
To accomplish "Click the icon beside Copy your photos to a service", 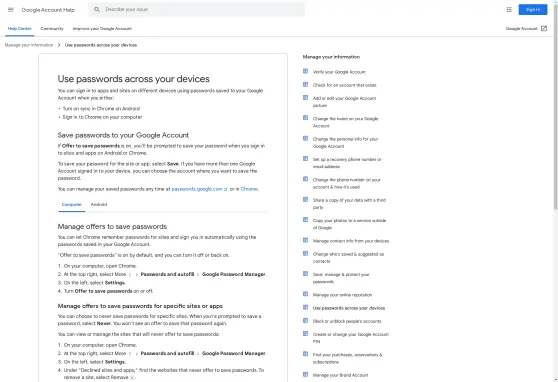I will coord(305,220).
